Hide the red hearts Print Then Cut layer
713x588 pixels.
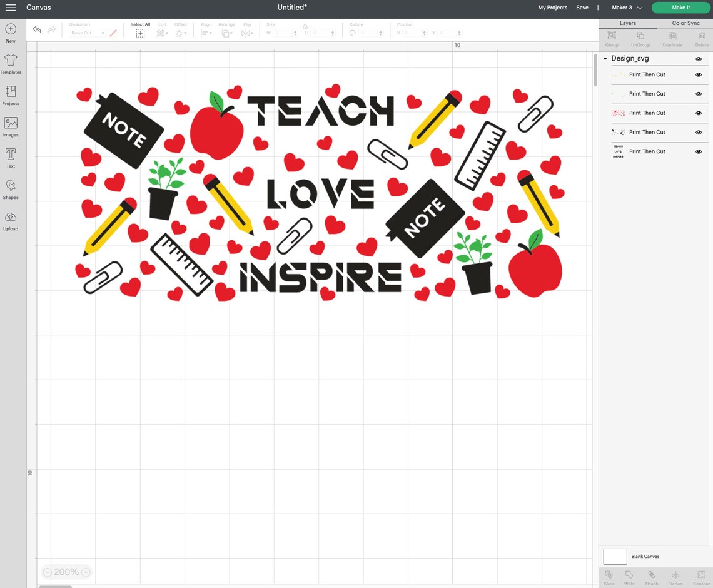[x=699, y=113]
